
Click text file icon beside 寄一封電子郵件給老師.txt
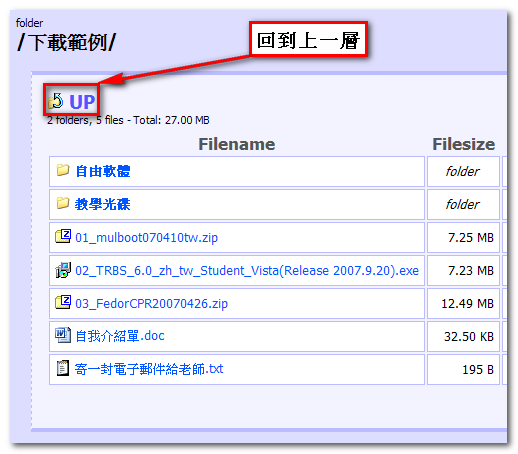[x=63, y=368]
